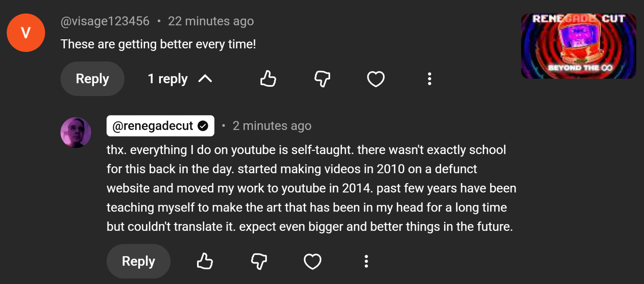Heart the comment from visage123456

(376, 79)
